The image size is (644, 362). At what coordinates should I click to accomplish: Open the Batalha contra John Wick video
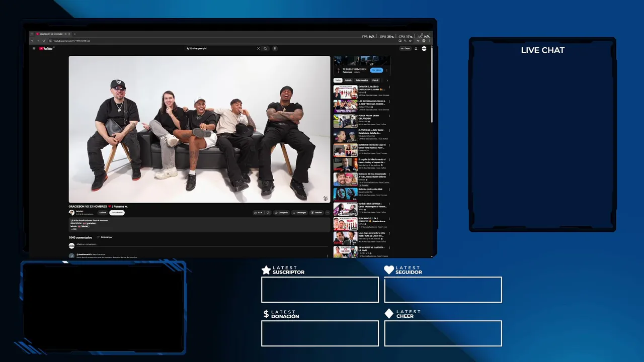point(346,194)
